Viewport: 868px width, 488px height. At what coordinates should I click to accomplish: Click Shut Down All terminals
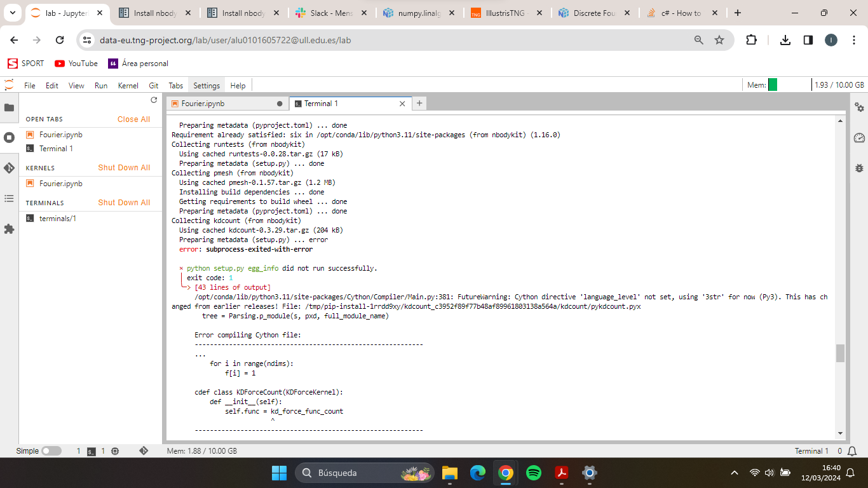tap(124, 203)
